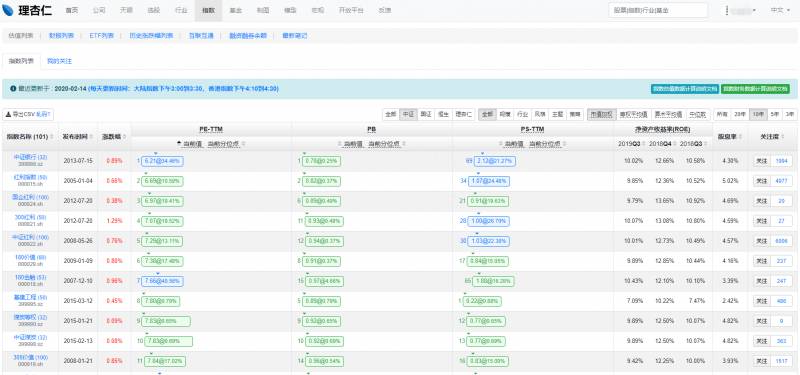Click the PS-TTM value 0.22 badge in the 基建工程 row
This screenshot has height=375, width=800.
pos(482,302)
